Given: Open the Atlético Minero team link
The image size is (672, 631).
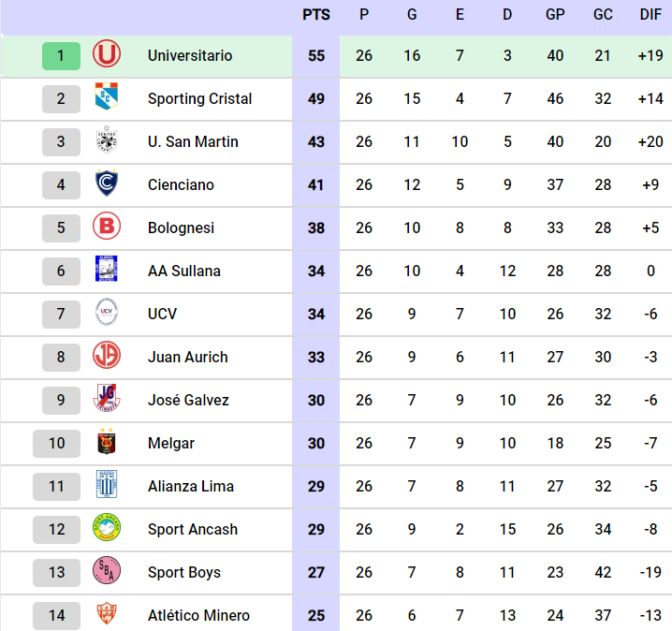Looking at the screenshot, I should point(198,615).
